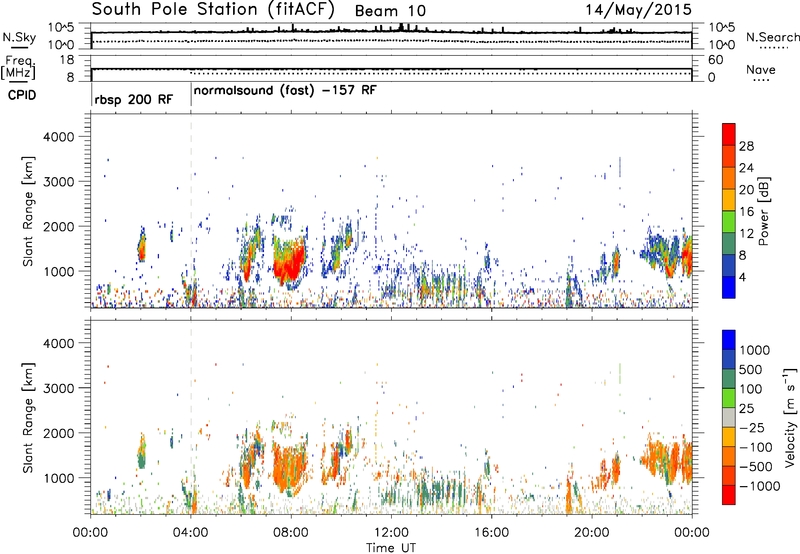The height and width of the screenshot is (554, 800).
Task: Select the 'Beam 10' label
Action: (390, 11)
